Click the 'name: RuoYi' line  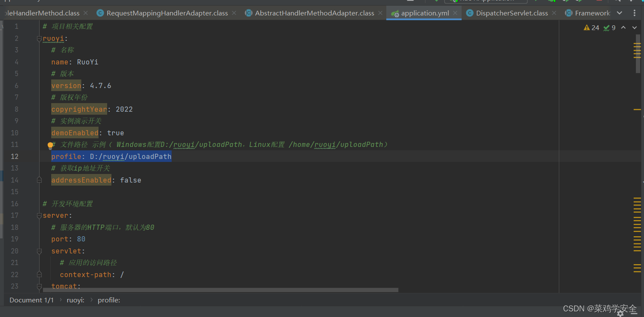(75, 62)
